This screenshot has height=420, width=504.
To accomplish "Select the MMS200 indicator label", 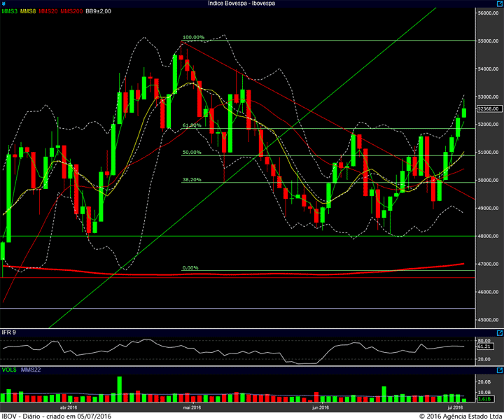I will point(71,11).
